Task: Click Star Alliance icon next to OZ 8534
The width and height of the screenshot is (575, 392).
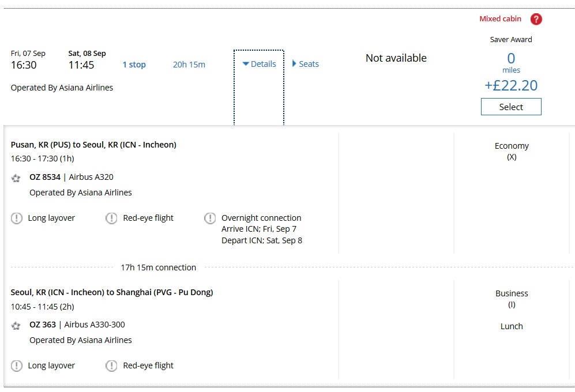Action: pyautogui.click(x=16, y=178)
